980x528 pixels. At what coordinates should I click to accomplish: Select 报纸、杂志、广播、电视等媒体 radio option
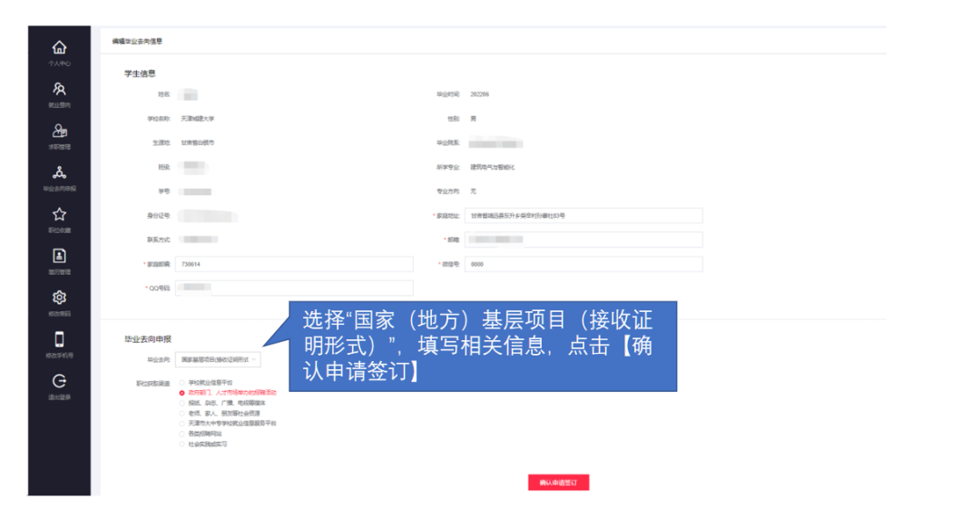click(x=182, y=403)
